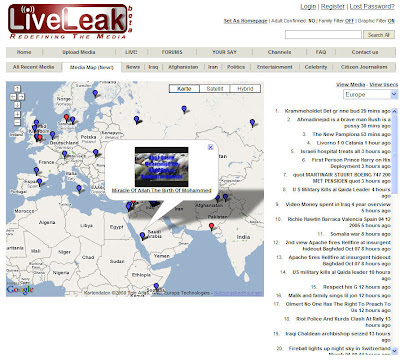Toggle the Family Filter OFF link
The image size is (400, 361).
pos(349,21)
